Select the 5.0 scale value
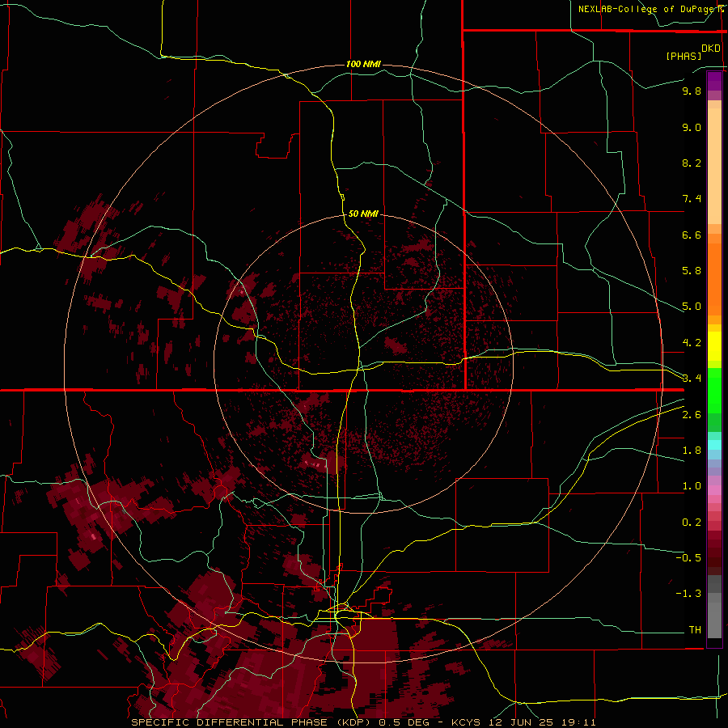Image resolution: width=728 pixels, height=728 pixels. (x=692, y=307)
